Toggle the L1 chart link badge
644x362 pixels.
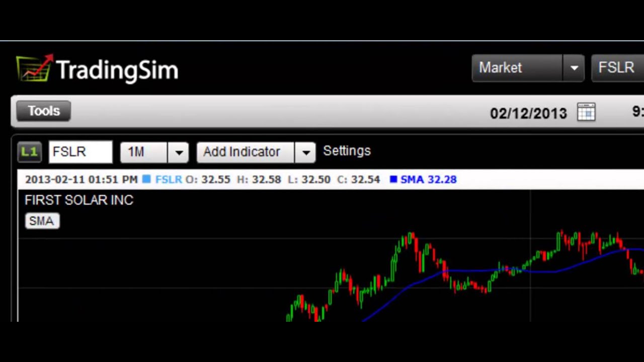(29, 152)
